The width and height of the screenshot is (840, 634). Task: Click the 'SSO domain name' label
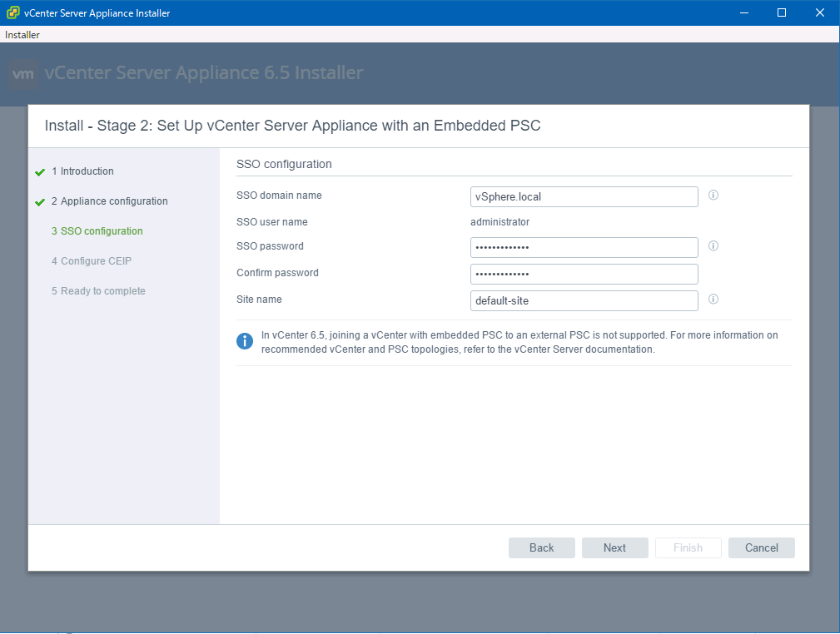point(279,196)
